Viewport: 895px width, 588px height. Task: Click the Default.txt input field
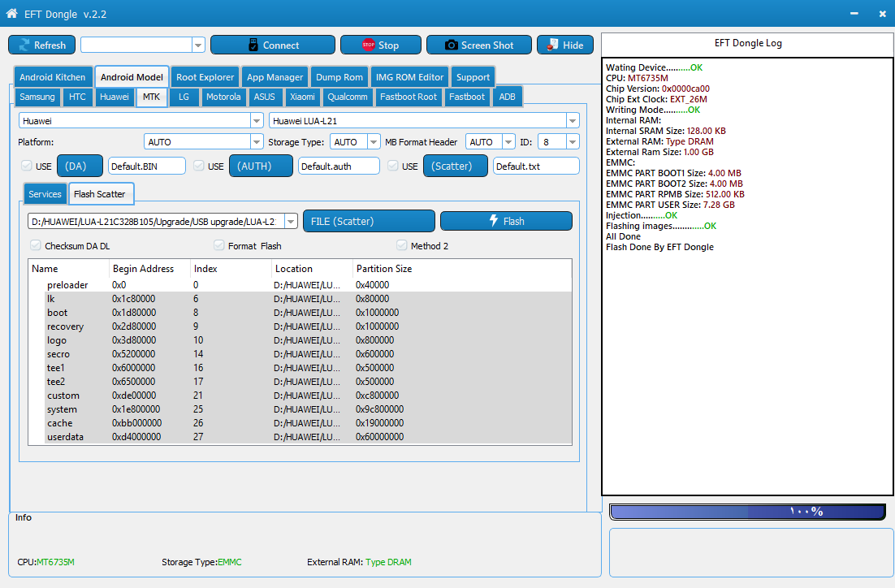coord(536,166)
